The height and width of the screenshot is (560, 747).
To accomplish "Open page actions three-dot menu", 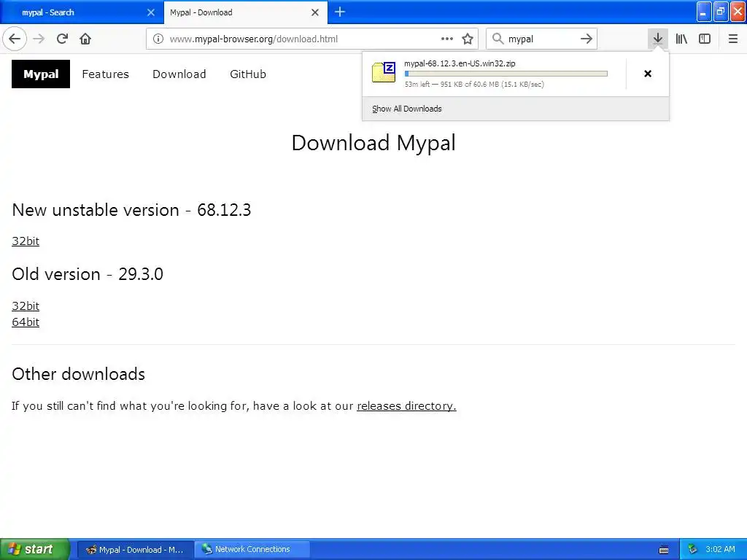I will pos(447,39).
